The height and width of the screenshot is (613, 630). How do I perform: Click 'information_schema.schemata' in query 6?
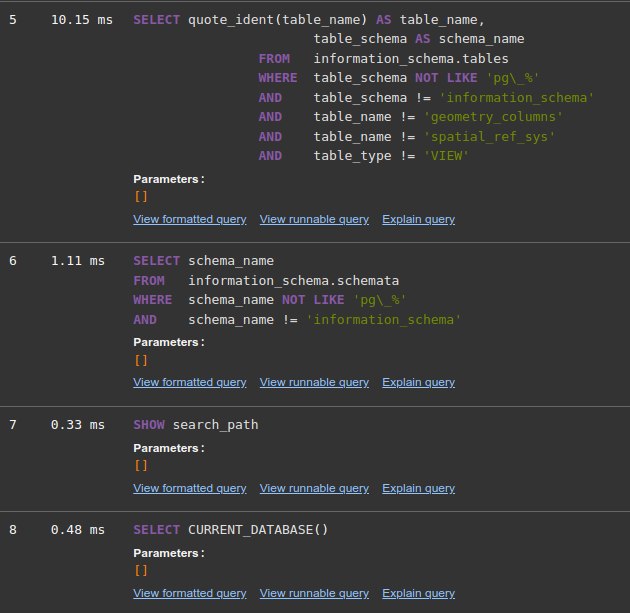[294, 281]
